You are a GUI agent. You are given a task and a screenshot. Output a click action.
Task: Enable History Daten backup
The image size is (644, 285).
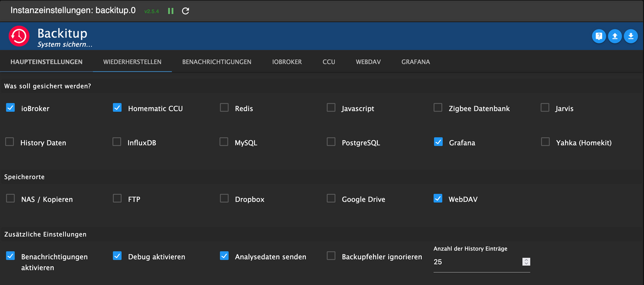click(x=10, y=142)
